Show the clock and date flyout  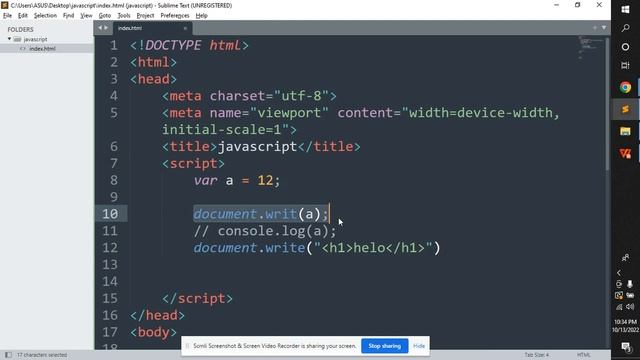pyautogui.click(x=625, y=326)
